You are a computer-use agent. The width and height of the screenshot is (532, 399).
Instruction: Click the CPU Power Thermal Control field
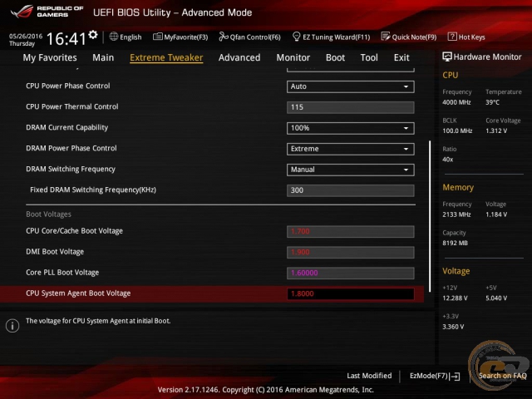coord(351,107)
